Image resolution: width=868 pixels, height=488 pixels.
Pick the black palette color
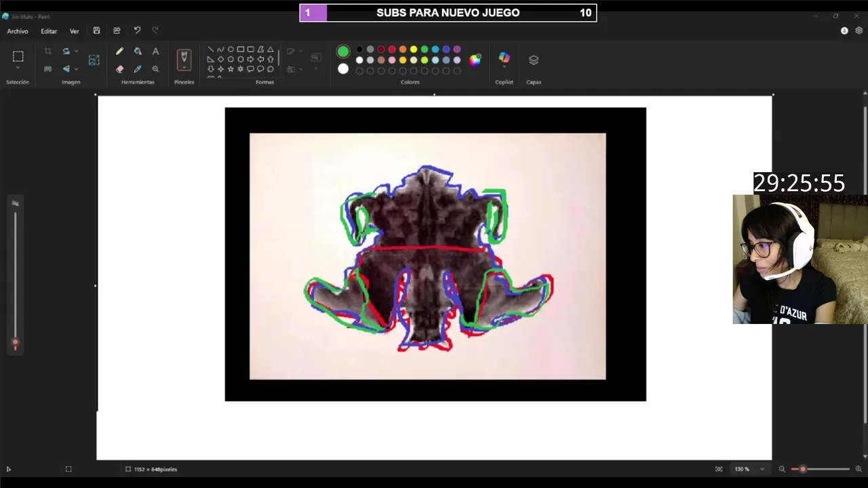click(359, 49)
